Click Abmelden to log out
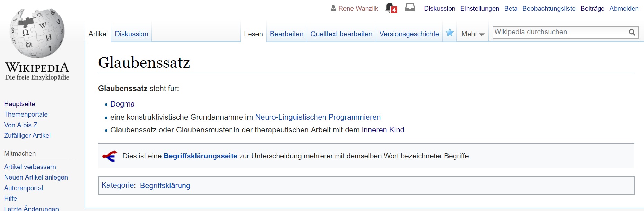 [x=624, y=9]
